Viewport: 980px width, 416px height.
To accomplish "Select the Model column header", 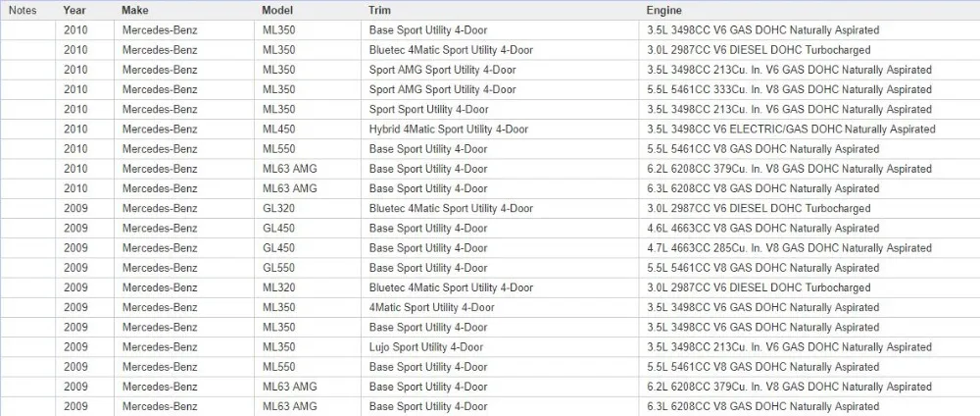I will 308,11.
